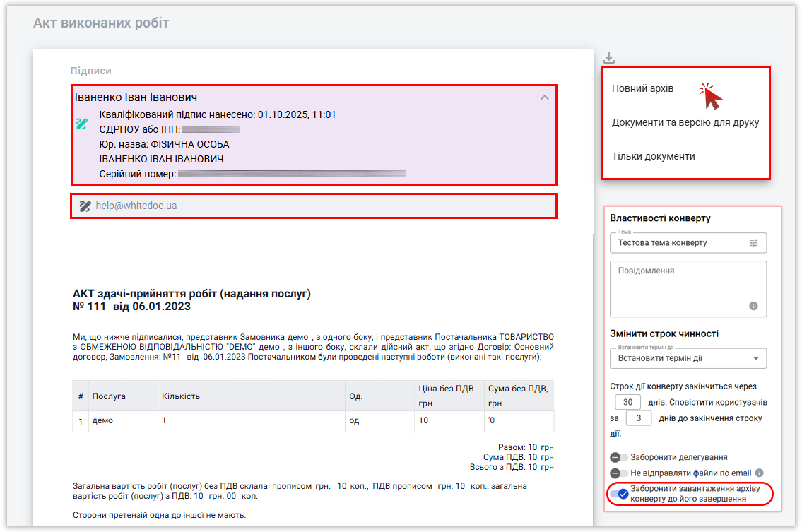This screenshot has height=532, width=802.
Task: Open the 'Встановити термін дії' dropdown
Action: pos(687,358)
